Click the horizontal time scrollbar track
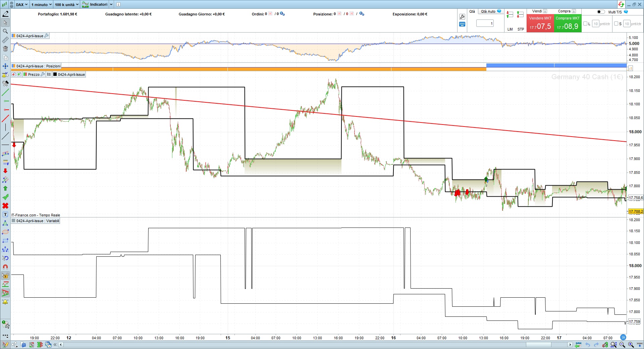644x349 pixels. pyautogui.click(x=315, y=345)
